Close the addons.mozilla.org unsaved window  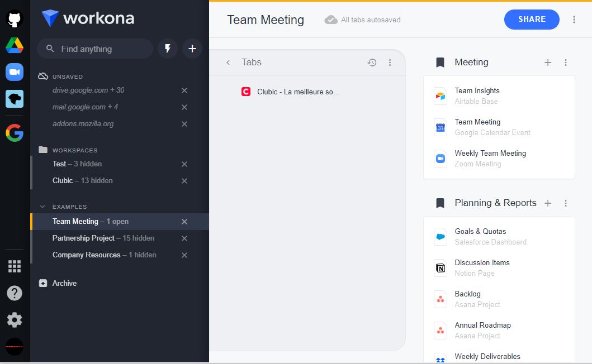click(x=184, y=124)
